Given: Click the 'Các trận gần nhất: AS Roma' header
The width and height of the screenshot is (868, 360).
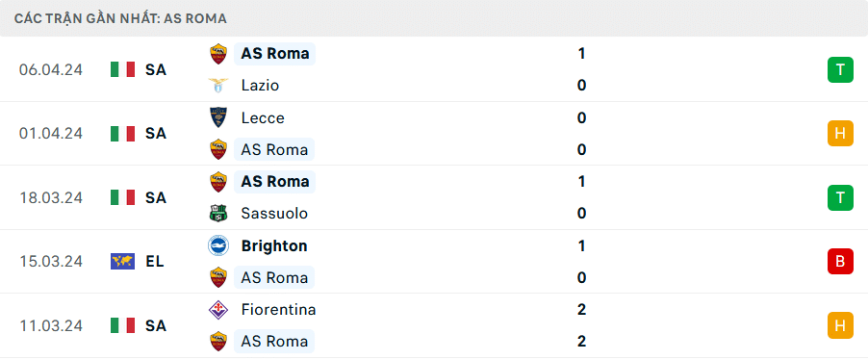Looking at the screenshot, I should click(120, 18).
